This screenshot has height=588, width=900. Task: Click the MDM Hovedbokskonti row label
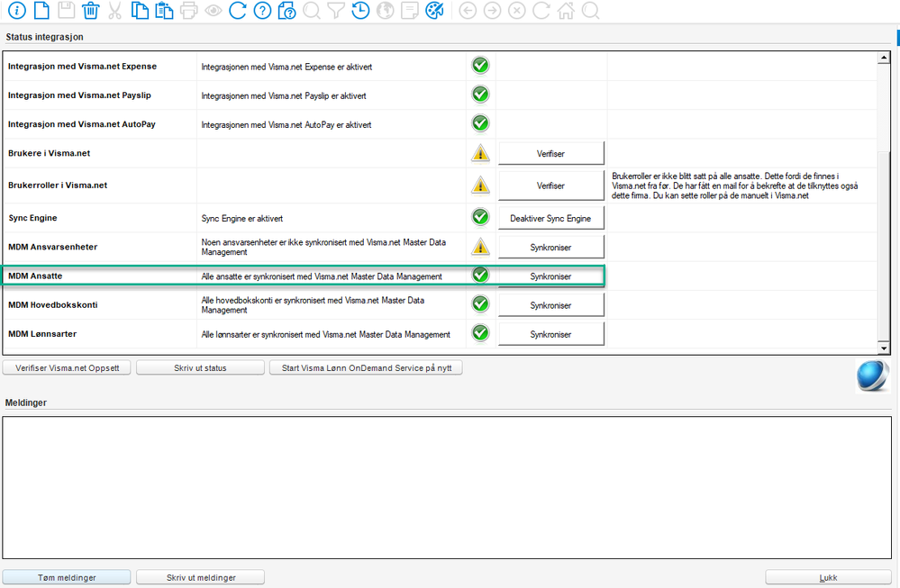click(53, 305)
